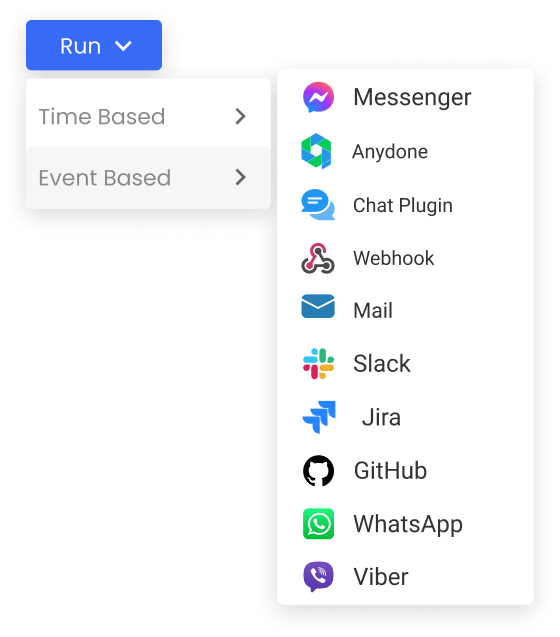Screen dimensions: 560x637
Task: Click the Jira logo icon
Action: point(319,417)
